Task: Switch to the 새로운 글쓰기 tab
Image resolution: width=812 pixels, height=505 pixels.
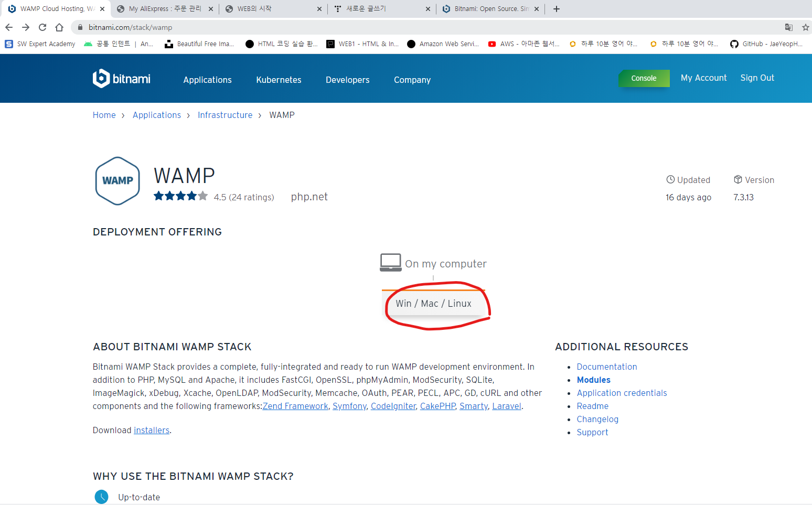Action: click(x=382, y=9)
